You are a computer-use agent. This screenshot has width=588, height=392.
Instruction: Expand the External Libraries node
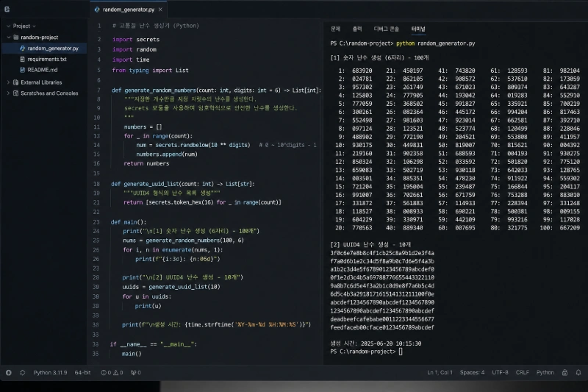(8, 82)
